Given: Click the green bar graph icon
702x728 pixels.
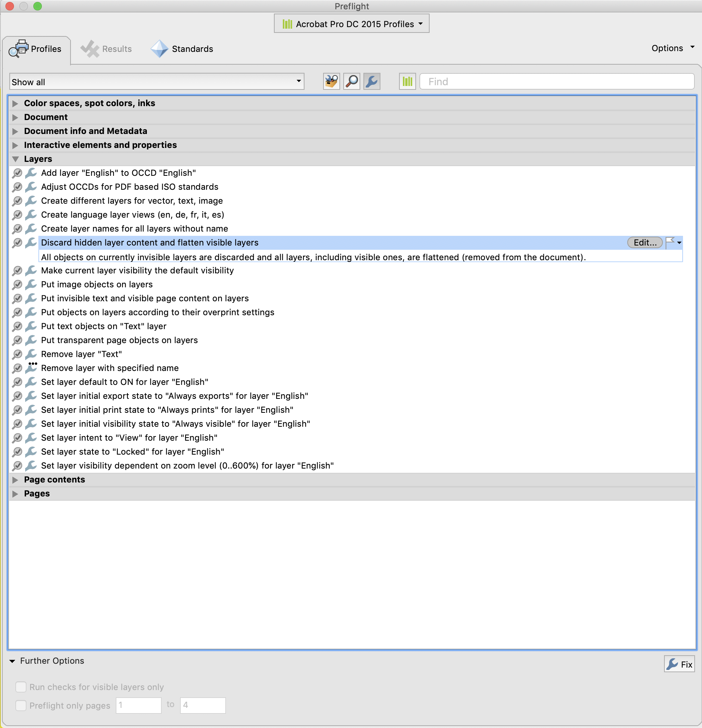Looking at the screenshot, I should (x=407, y=81).
